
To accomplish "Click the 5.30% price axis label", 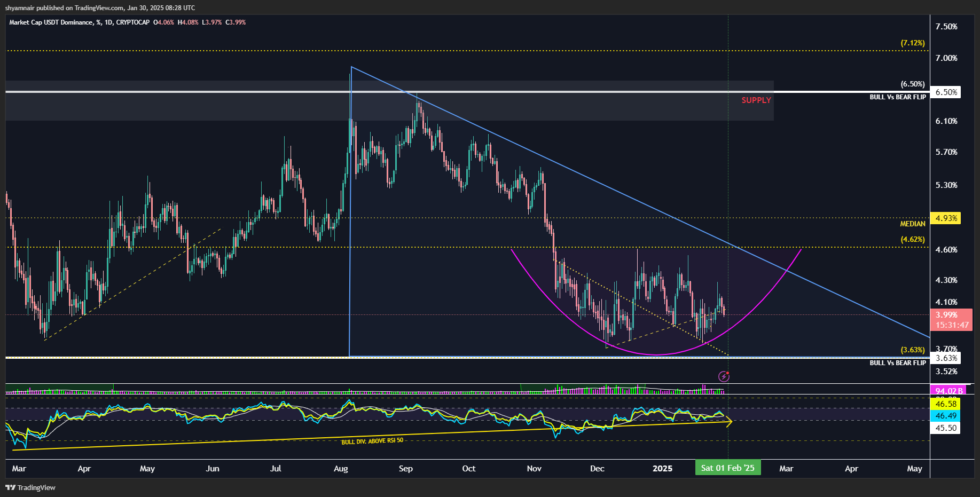I will (946, 185).
